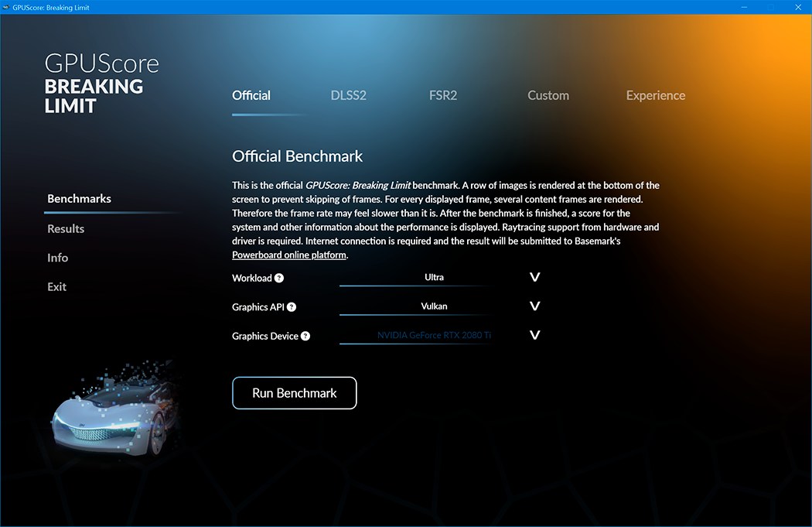
Task: Switch to the DLSS2 tab
Action: click(349, 95)
